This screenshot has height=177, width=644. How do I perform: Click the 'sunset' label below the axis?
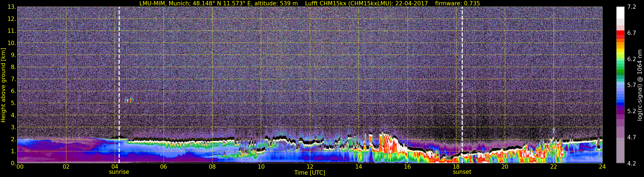tap(462, 172)
